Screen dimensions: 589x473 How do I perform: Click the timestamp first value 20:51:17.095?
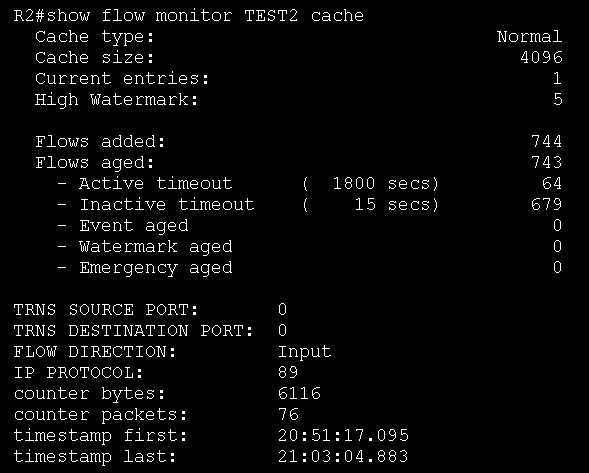pos(343,437)
